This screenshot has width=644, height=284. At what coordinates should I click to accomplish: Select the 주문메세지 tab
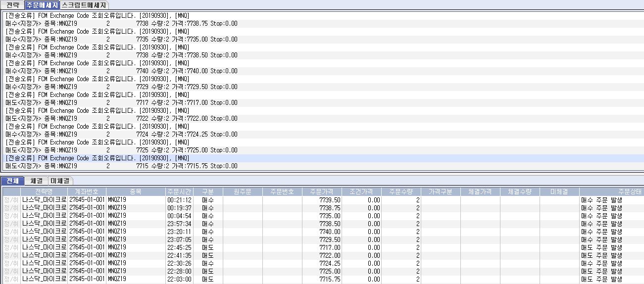42,5
